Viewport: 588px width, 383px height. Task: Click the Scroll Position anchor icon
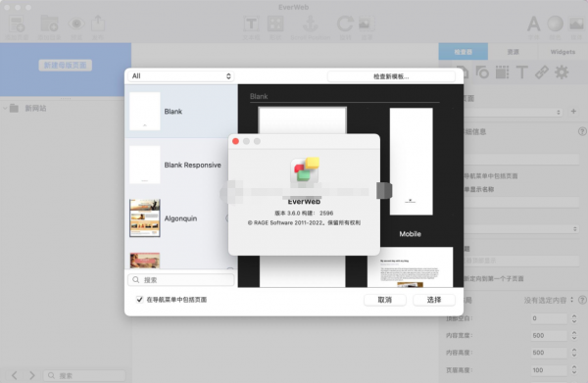310,24
